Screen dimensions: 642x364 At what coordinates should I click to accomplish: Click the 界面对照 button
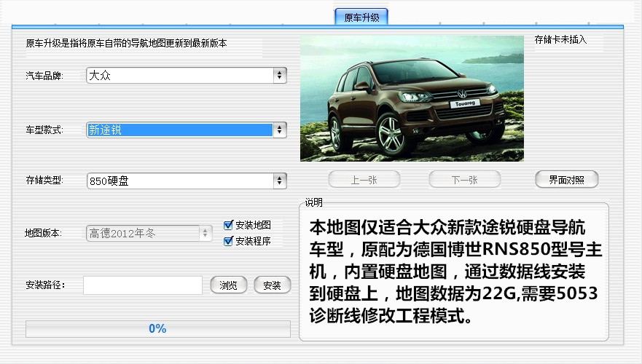(x=567, y=180)
